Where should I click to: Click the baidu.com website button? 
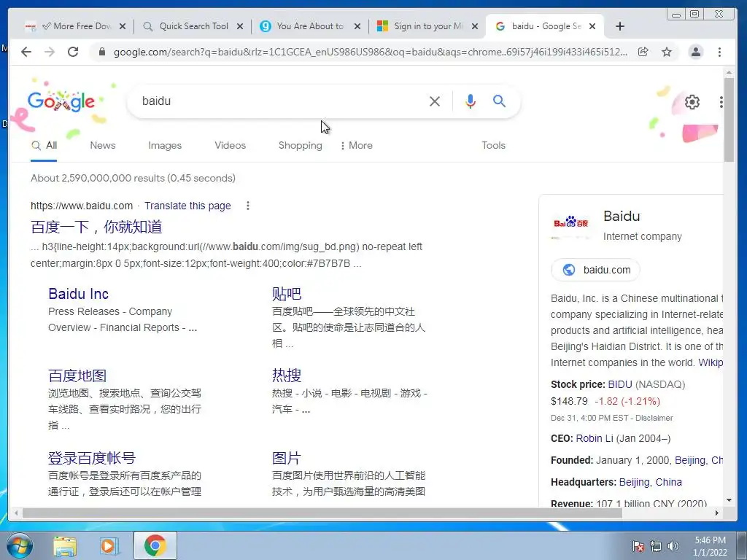(595, 270)
